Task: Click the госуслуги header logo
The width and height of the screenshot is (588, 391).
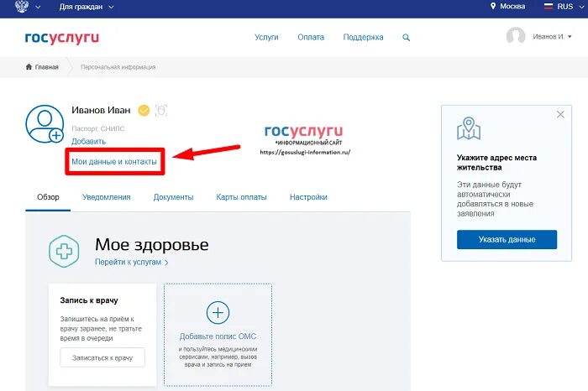Action: [62, 38]
